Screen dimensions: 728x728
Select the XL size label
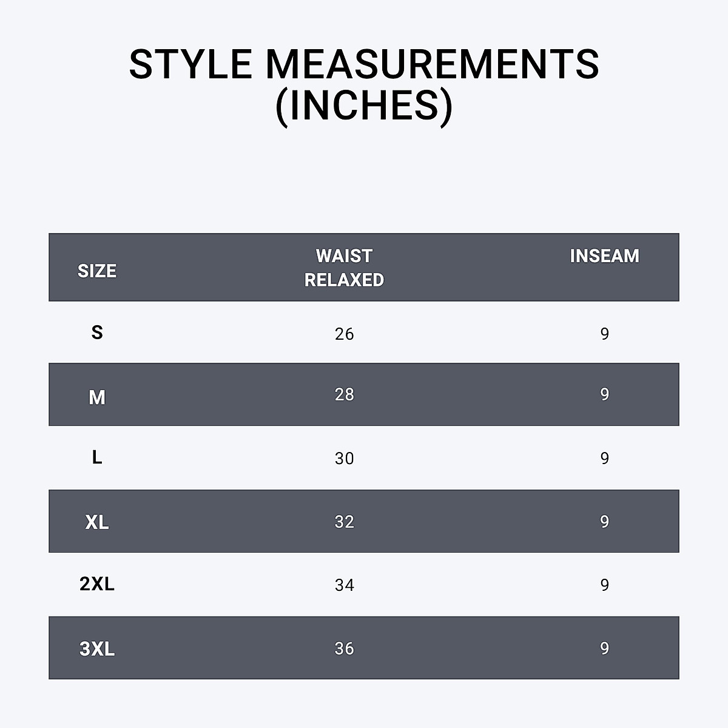coord(97,522)
